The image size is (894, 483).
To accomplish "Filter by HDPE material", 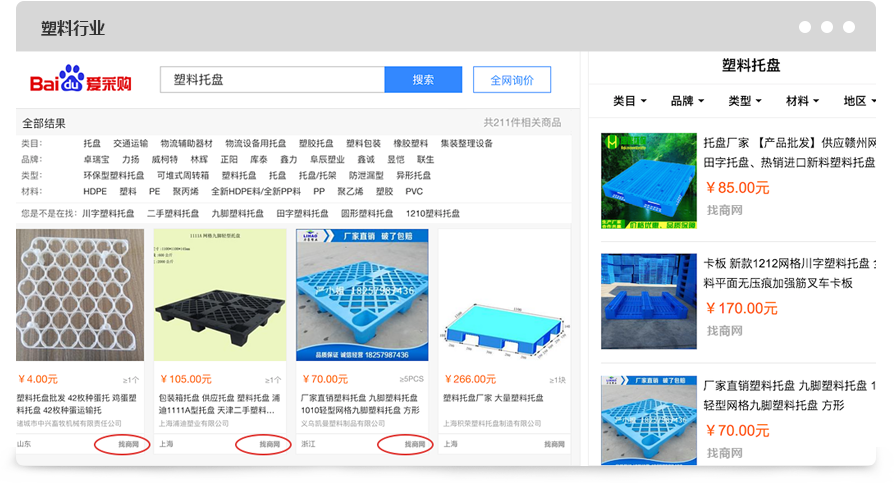I will click(x=95, y=191).
